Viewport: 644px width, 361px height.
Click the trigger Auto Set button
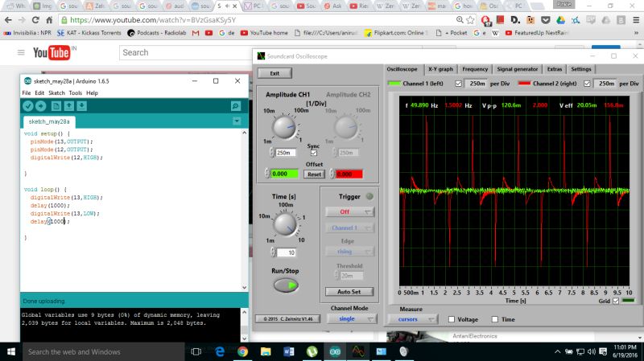coord(349,292)
